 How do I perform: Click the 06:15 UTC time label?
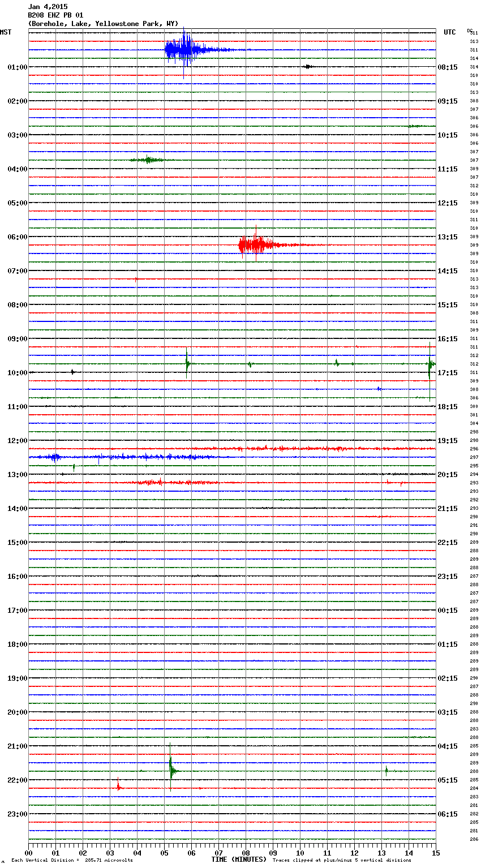pyautogui.click(x=448, y=814)
